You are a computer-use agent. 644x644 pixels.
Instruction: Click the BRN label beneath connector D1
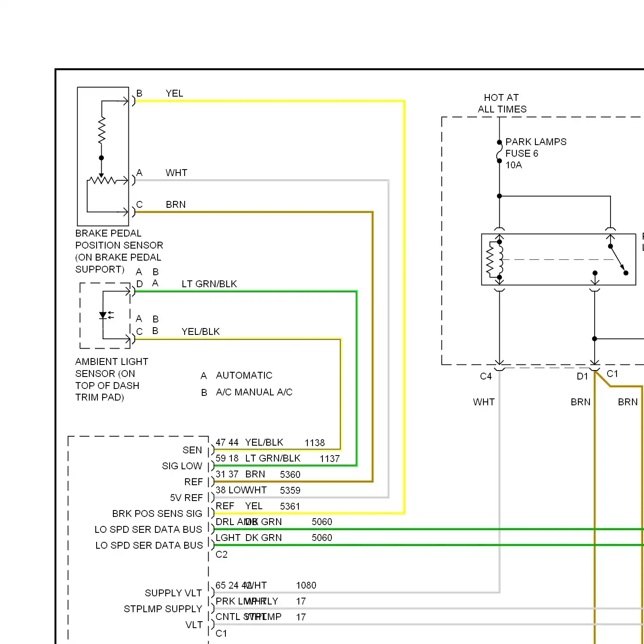point(580,402)
